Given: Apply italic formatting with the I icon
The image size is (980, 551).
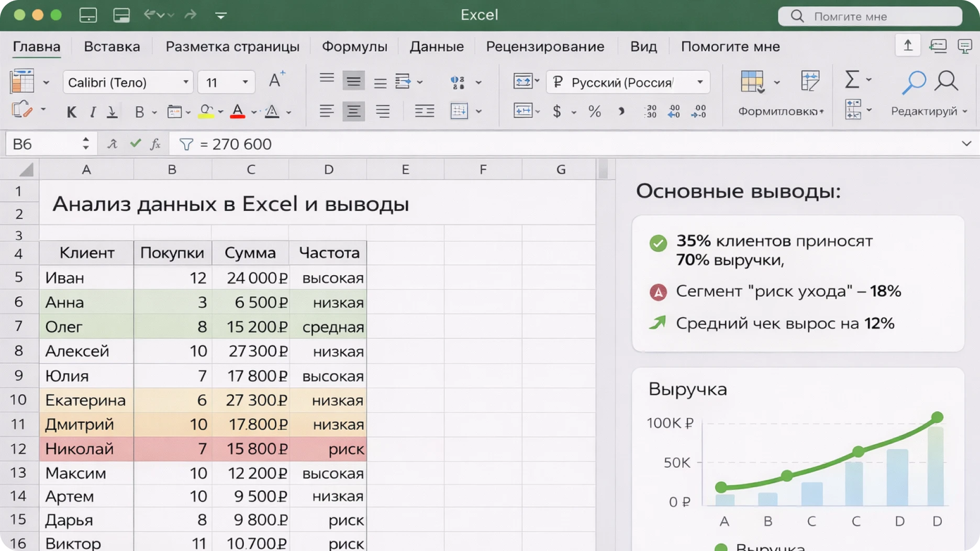Looking at the screenshot, I should (x=93, y=112).
